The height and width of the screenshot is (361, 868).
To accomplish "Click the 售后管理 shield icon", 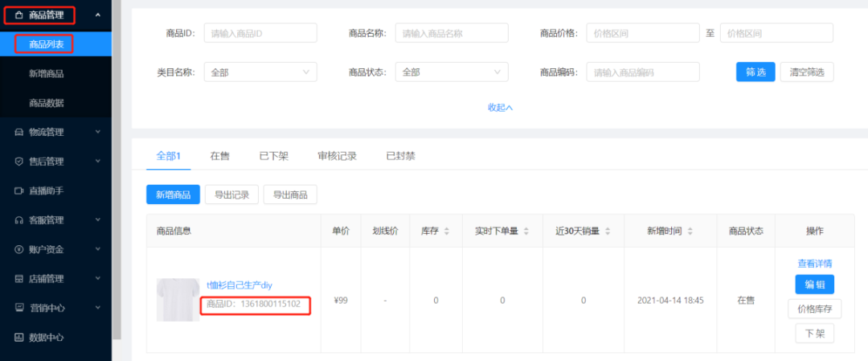I will click(x=18, y=162).
